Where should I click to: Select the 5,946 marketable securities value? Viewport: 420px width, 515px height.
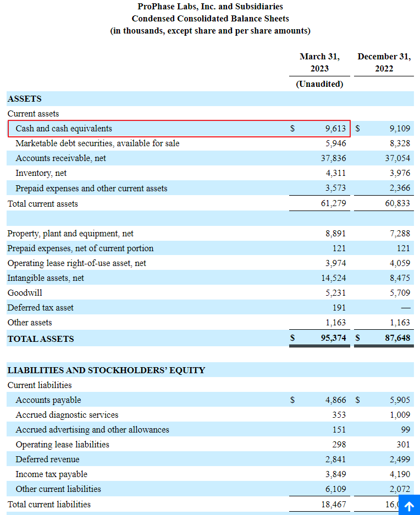(335, 143)
